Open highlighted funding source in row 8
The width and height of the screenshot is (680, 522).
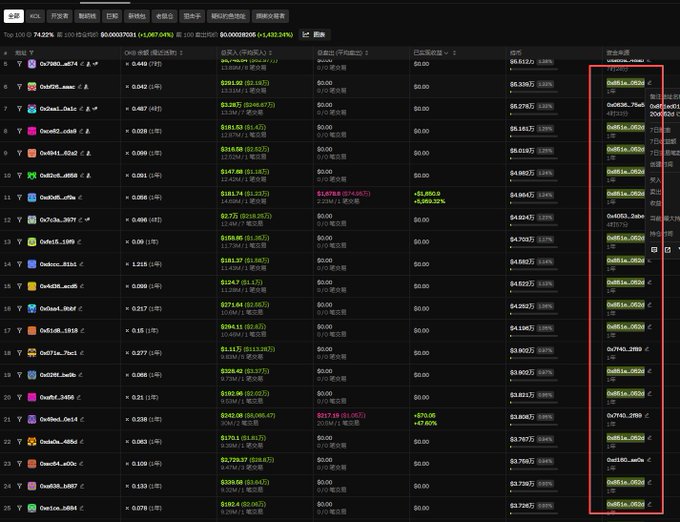(625, 127)
